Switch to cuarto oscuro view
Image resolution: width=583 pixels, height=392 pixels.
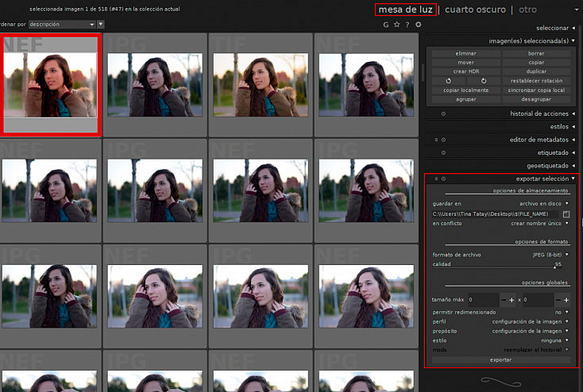475,10
